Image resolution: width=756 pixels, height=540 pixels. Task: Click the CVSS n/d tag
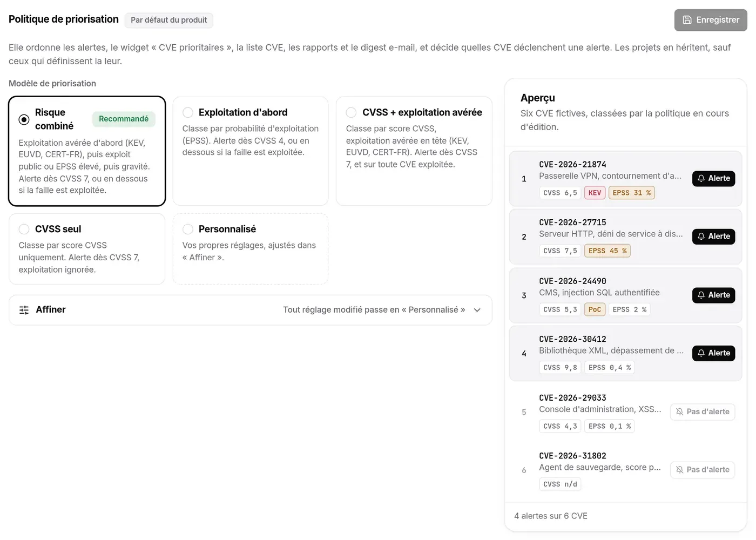tap(560, 484)
